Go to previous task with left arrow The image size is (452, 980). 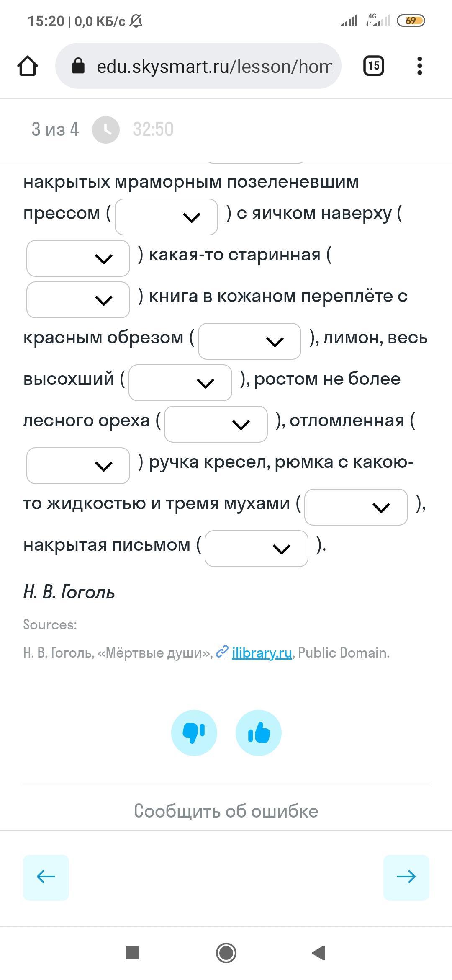tap(46, 878)
